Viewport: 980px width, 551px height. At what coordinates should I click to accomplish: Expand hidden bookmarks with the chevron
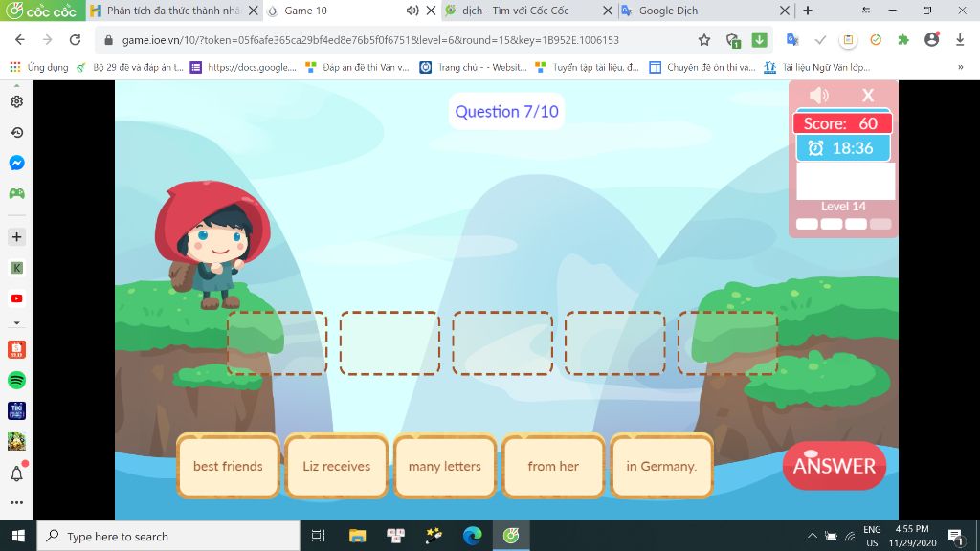(x=961, y=67)
